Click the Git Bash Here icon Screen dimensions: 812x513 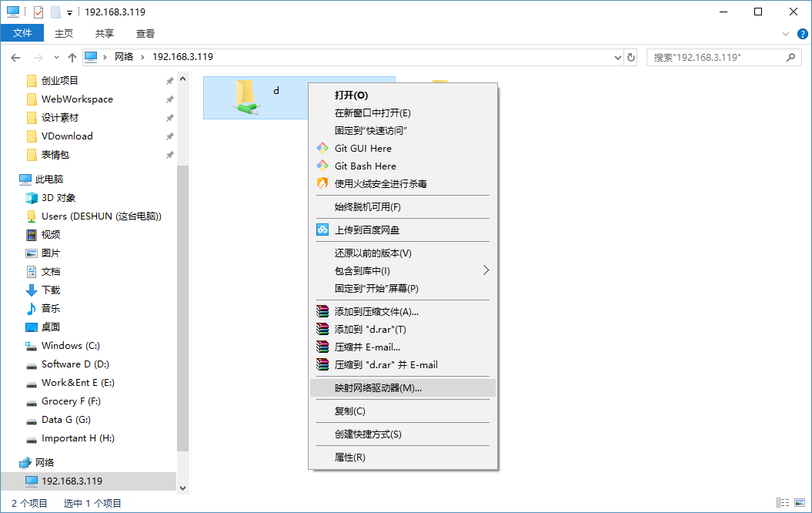322,166
